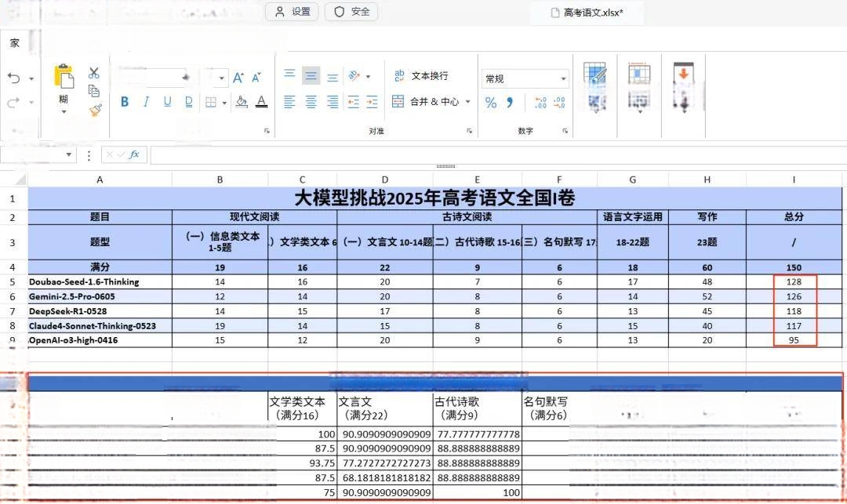This screenshot has height=504, width=847.
Task: Open the font group dialog launcher
Action: pos(267,131)
